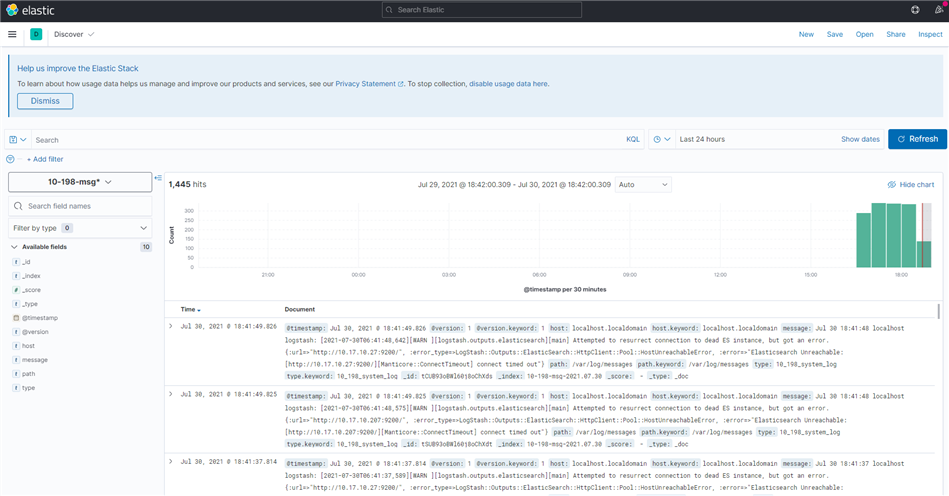Select the message field in sidebar
949x496 pixels.
coord(34,359)
